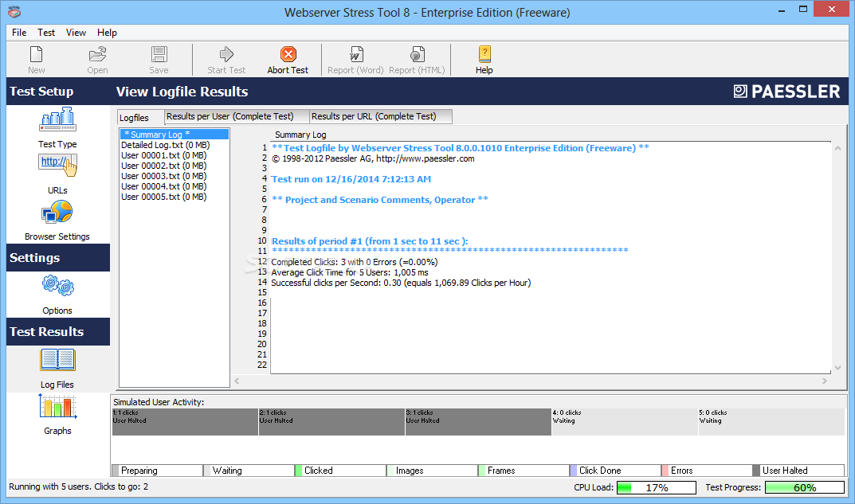
Task: Click user 3 activity block
Action: pyautogui.click(x=479, y=422)
